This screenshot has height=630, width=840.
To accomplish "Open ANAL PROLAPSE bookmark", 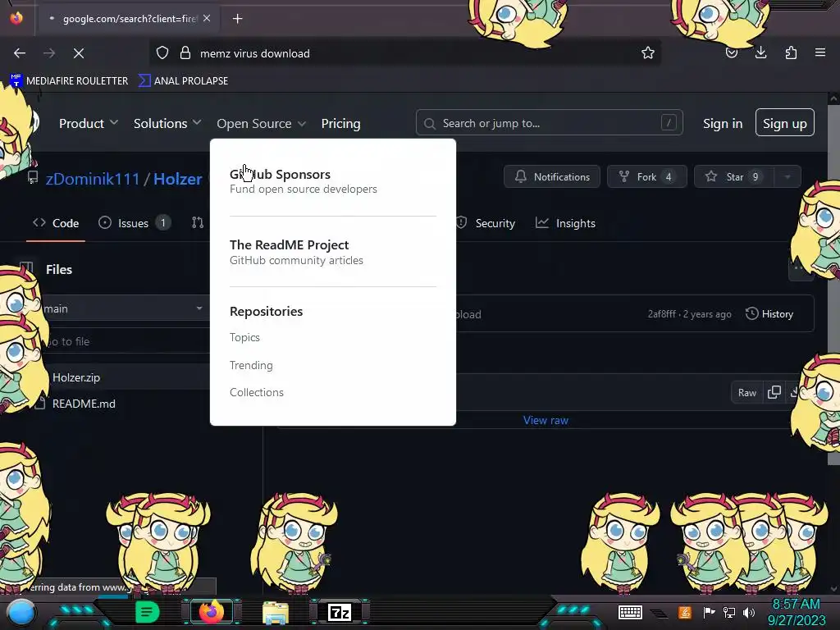I will coord(184,81).
